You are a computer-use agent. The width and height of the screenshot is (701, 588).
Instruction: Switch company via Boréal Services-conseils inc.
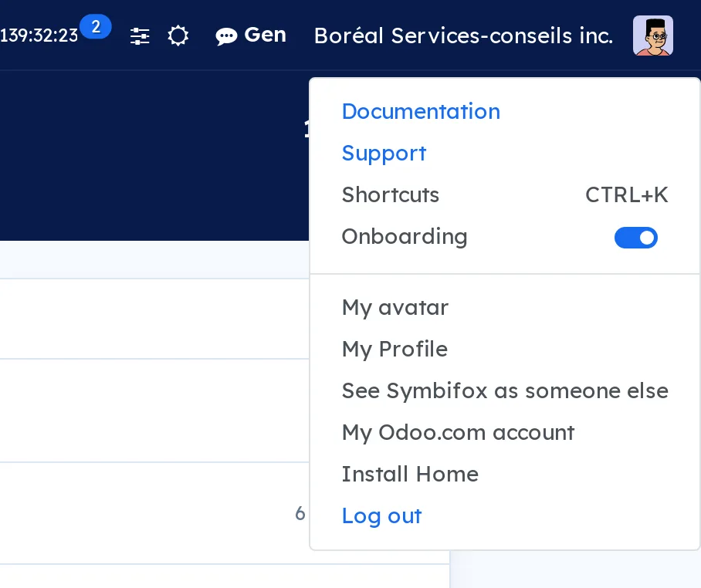click(463, 35)
